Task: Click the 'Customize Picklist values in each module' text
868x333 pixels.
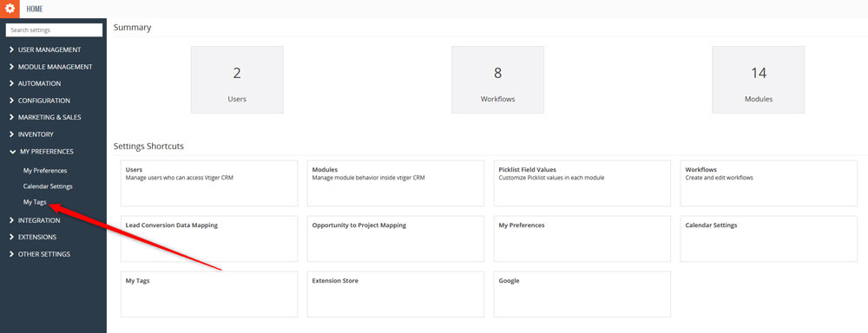Action: point(551,178)
